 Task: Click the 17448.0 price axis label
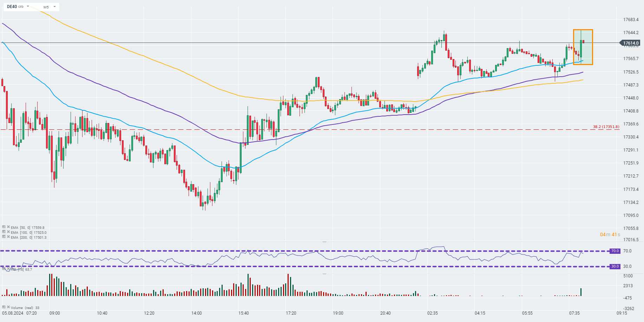pyautogui.click(x=631, y=98)
